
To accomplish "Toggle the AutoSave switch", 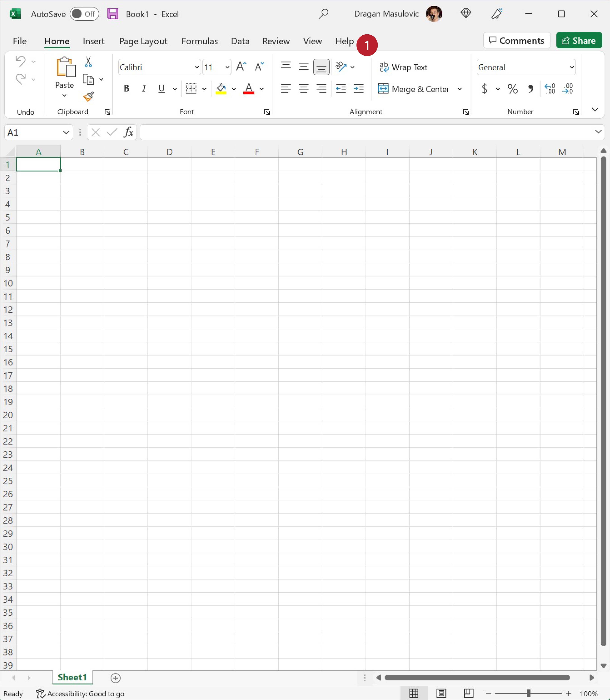I will click(x=84, y=14).
